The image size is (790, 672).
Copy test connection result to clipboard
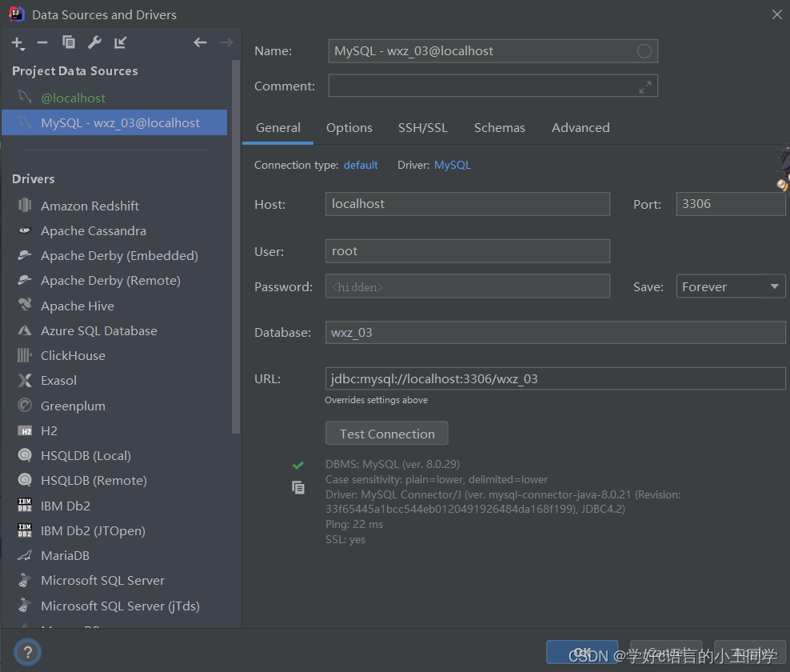click(297, 487)
